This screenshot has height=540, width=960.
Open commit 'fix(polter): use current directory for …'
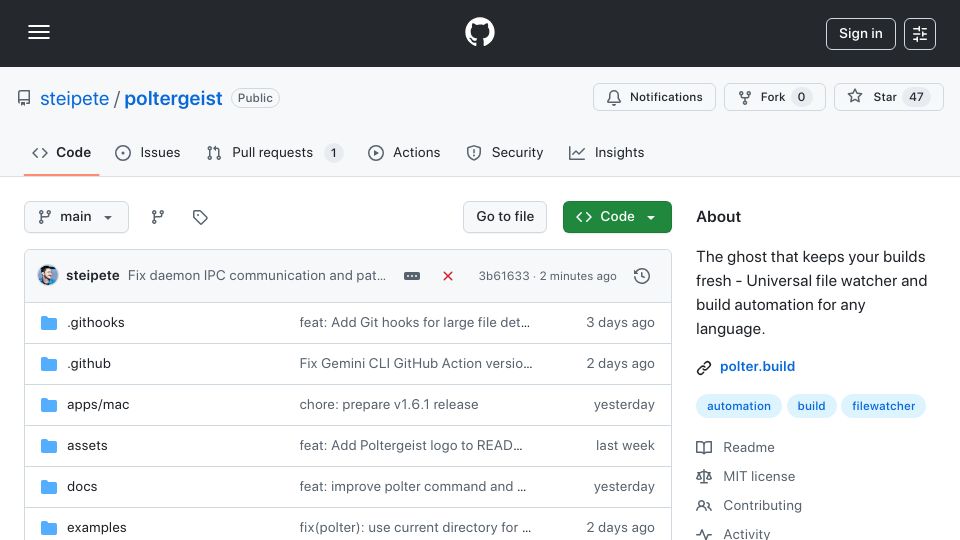pos(415,528)
